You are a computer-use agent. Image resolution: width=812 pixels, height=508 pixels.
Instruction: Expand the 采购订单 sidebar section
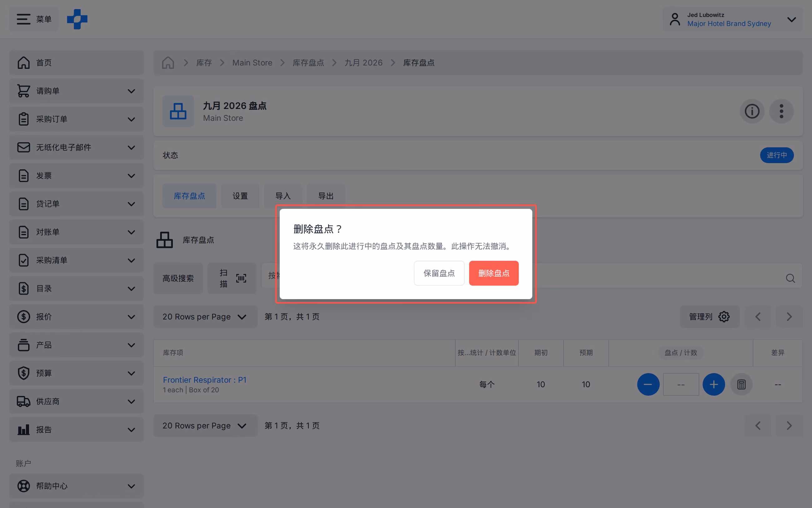click(x=77, y=119)
